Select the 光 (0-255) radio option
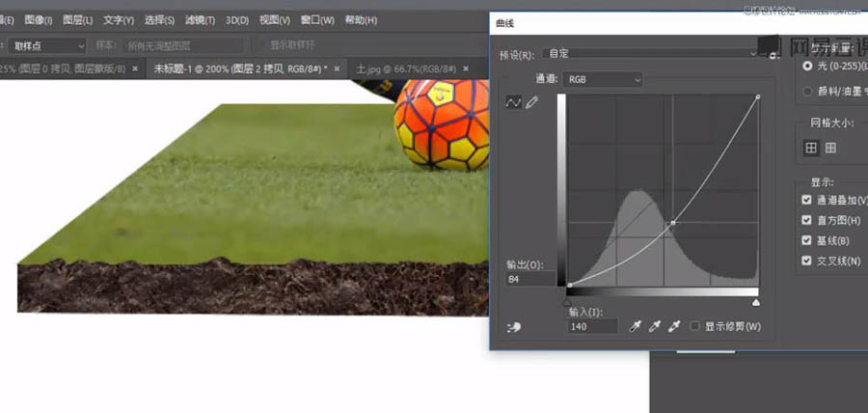The width and height of the screenshot is (868, 413). click(x=807, y=67)
